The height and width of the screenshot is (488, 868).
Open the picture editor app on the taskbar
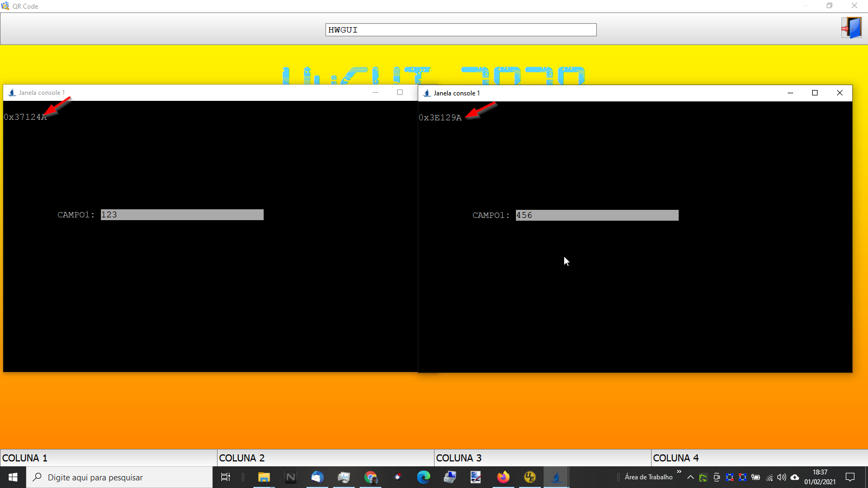pos(476,477)
